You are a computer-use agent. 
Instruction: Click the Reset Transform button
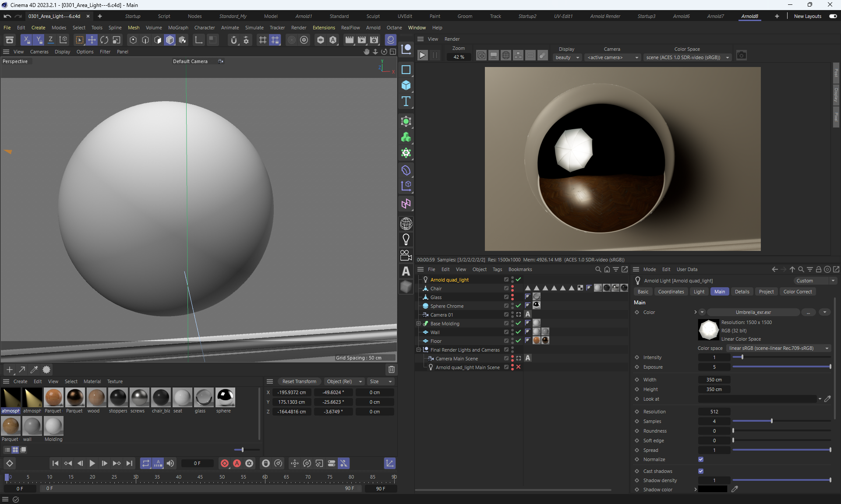[299, 381]
